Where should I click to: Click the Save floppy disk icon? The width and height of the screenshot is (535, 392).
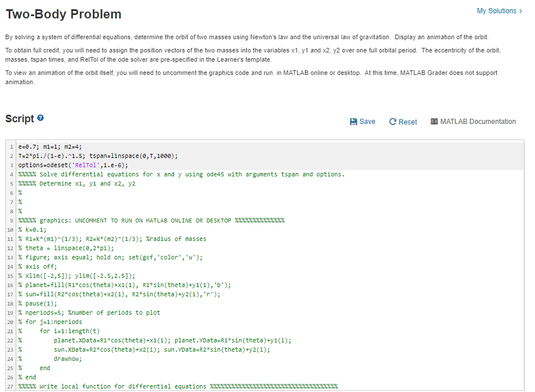[352, 122]
